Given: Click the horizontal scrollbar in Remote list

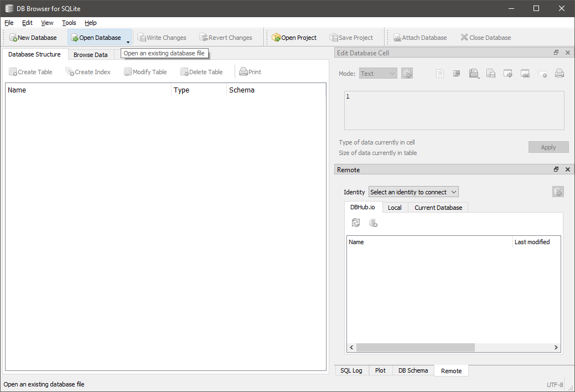Looking at the screenshot, I should click(x=415, y=348).
